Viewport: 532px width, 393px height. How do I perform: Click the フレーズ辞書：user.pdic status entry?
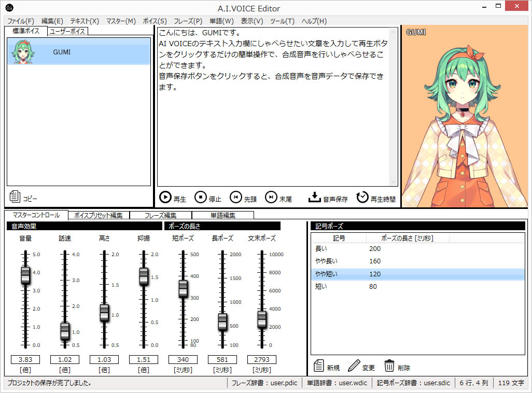click(x=264, y=383)
